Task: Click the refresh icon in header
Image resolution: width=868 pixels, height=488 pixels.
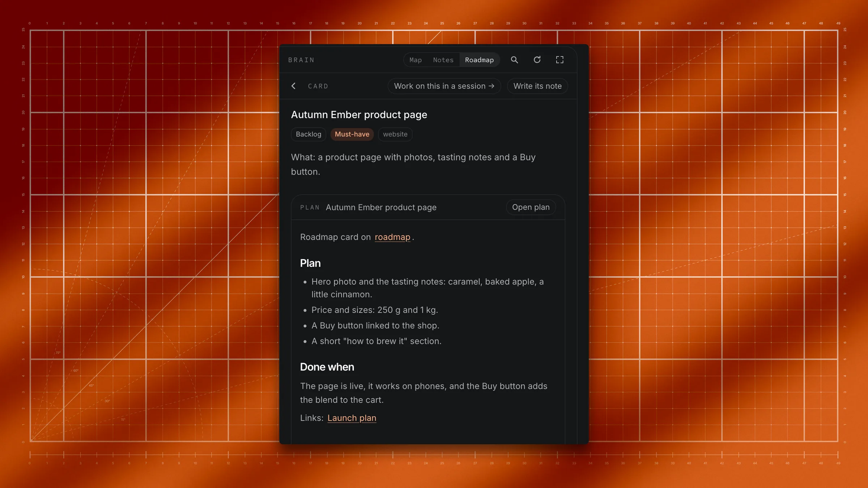Action: [537, 60]
